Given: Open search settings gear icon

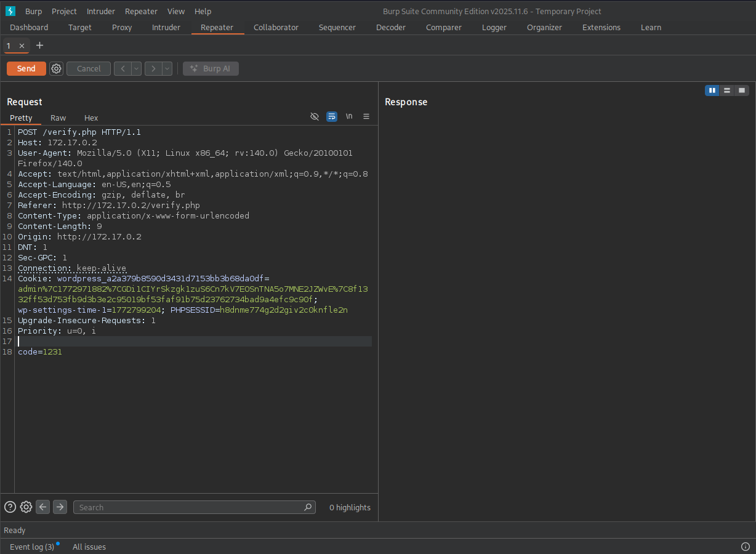Looking at the screenshot, I should [26, 507].
